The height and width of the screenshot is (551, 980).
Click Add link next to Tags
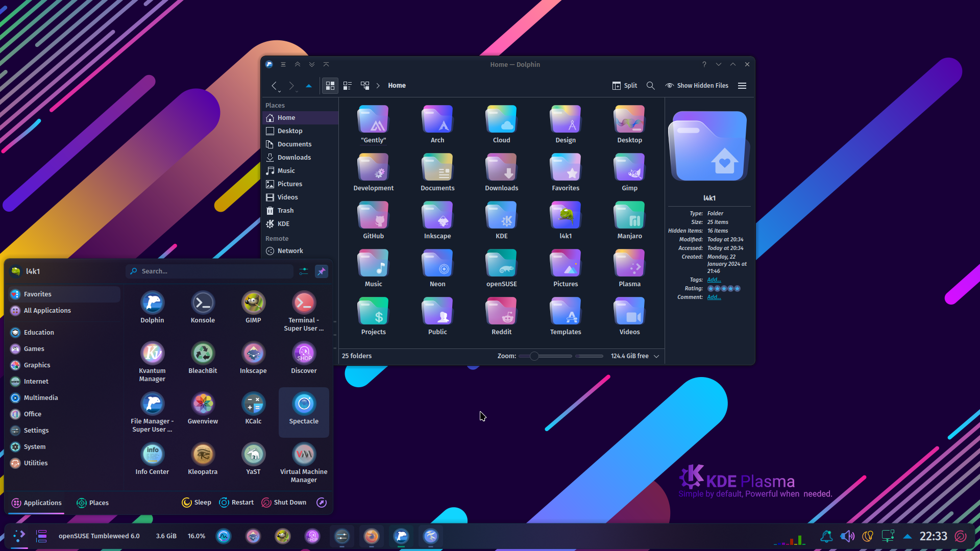click(714, 280)
